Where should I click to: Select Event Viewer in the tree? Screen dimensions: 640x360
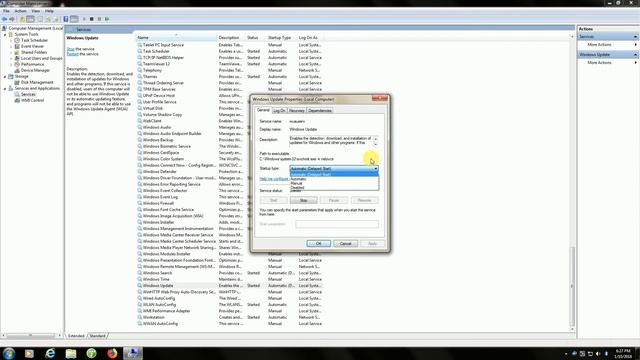click(x=32, y=47)
